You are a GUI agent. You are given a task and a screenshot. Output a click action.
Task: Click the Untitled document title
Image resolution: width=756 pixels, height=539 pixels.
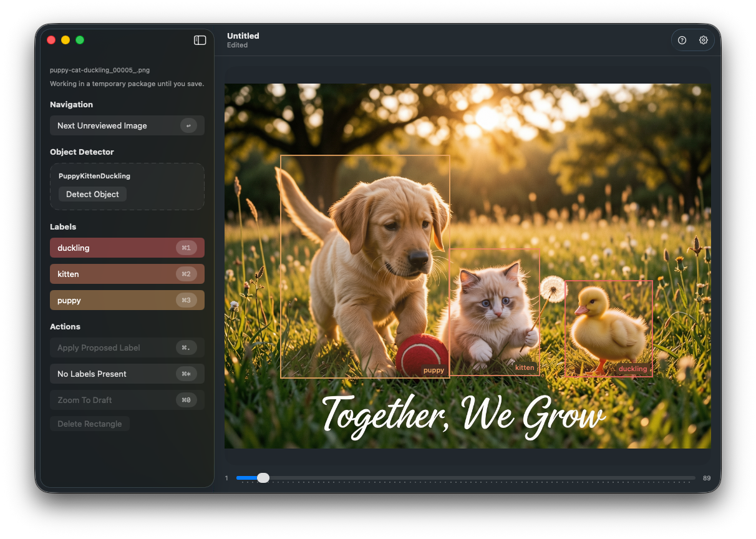pyautogui.click(x=243, y=36)
